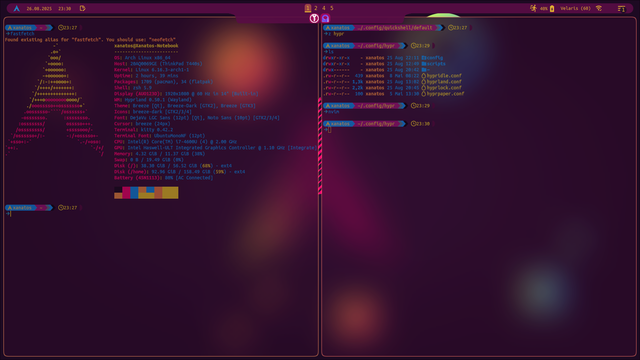640x360 pixels.
Task: Switch to workspace 1
Action: pos(308,8)
